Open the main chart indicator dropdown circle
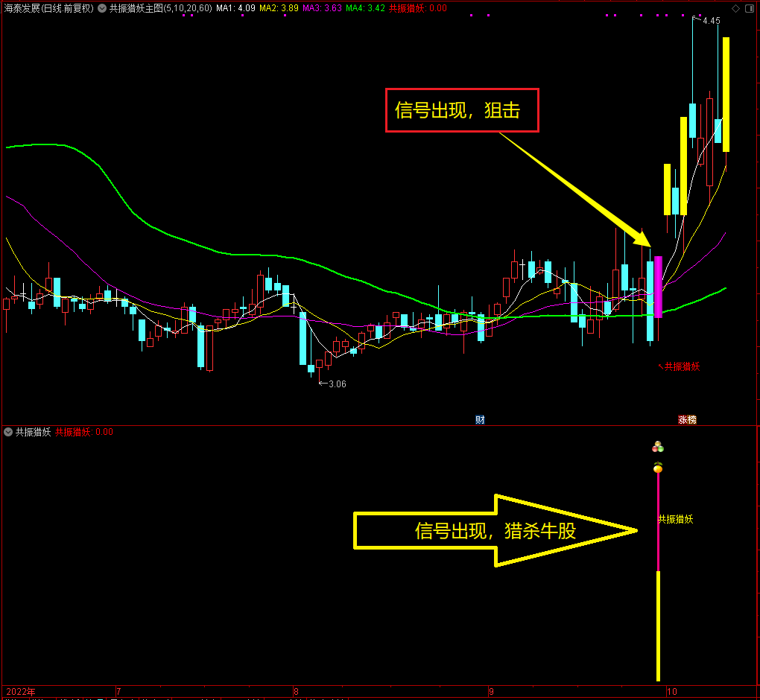760x700 pixels. (x=102, y=8)
